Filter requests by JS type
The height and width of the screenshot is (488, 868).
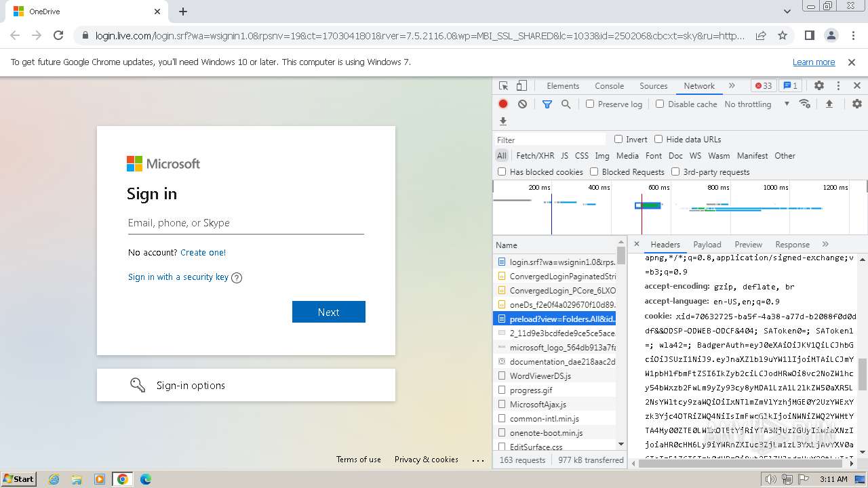point(564,155)
